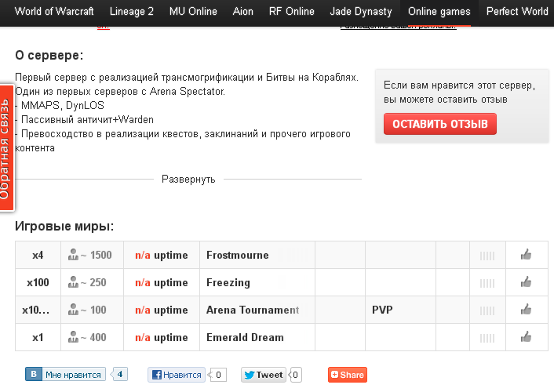Click the Facebook like counter showing 0

coord(217,375)
